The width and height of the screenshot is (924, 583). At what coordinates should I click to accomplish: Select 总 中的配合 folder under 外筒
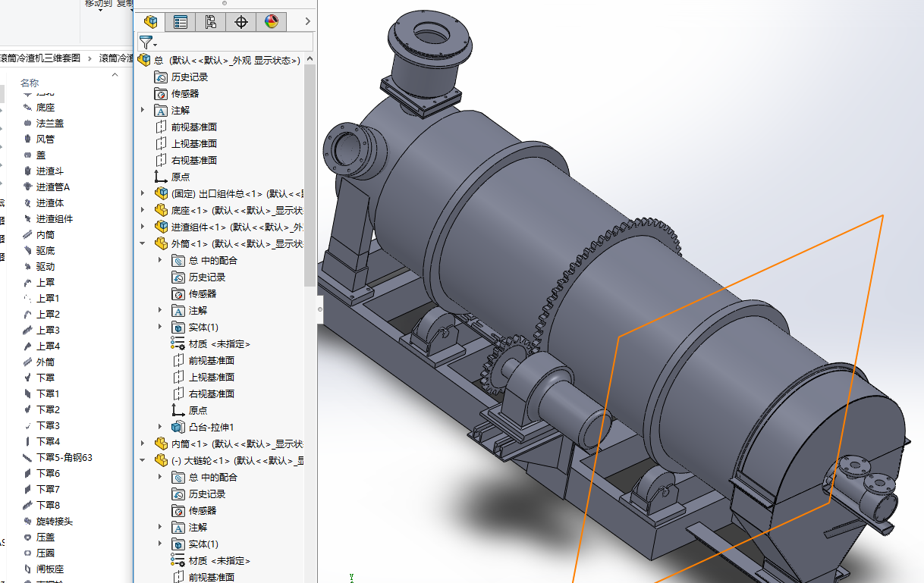[212, 260]
